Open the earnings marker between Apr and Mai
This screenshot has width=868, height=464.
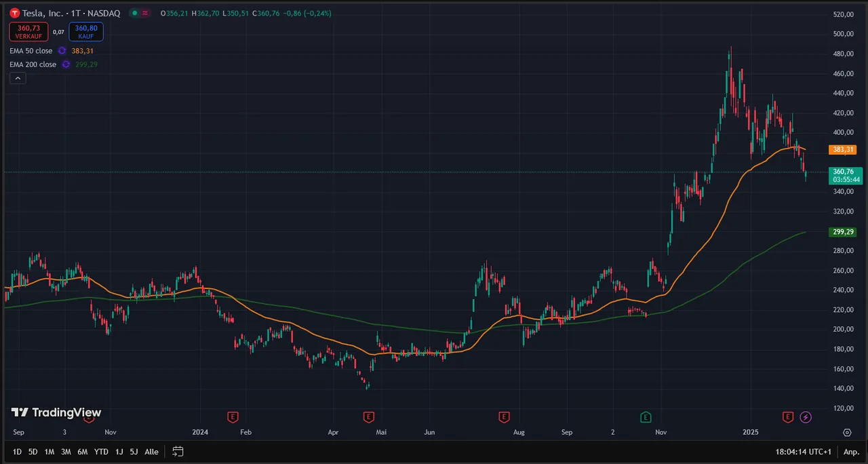click(x=368, y=416)
